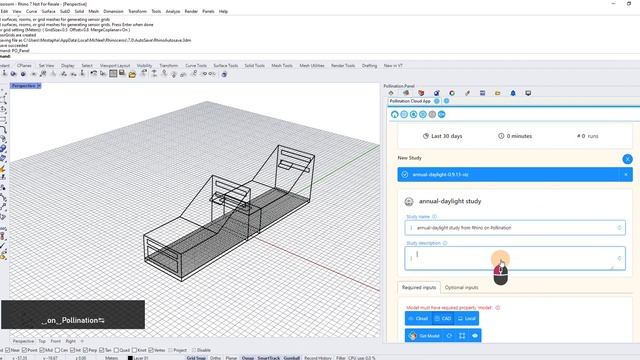The height and width of the screenshot is (360, 640).
Task: Select the CAD model source button
Action: tap(443, 318)
